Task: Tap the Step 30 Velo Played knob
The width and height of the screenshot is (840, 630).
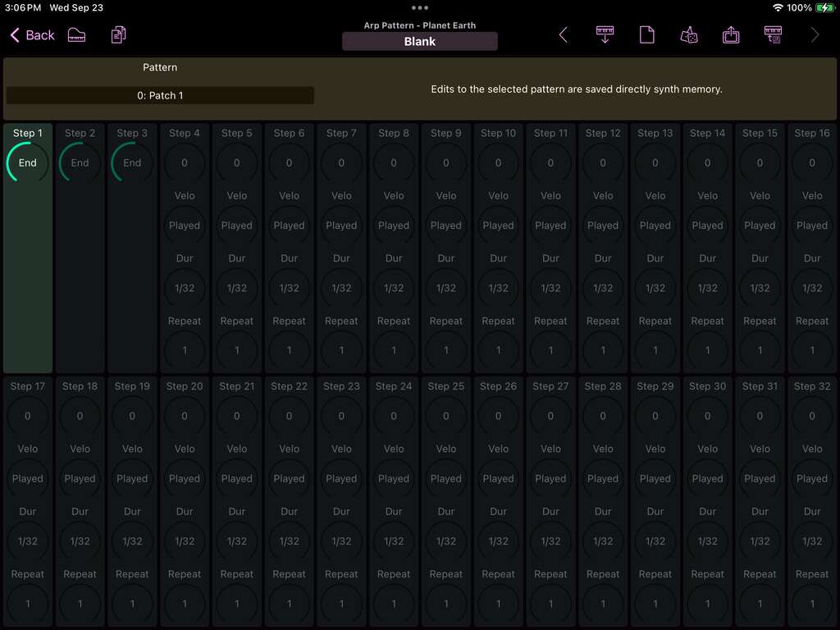Action: [x=707, y=478]
